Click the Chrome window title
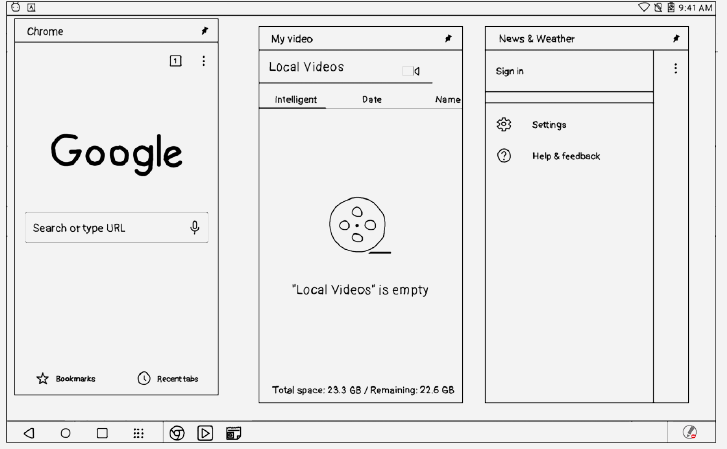The height and width of the screenshot is (449, 727). tap(45, 32)
